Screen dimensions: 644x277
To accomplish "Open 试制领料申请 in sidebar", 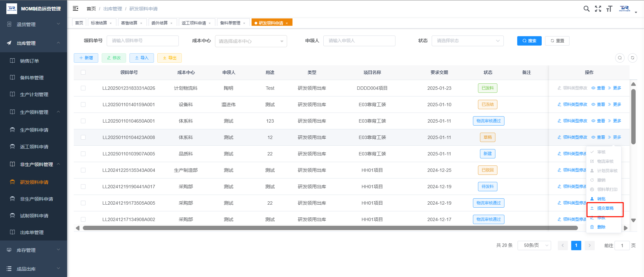I will [x=34, y=216].
